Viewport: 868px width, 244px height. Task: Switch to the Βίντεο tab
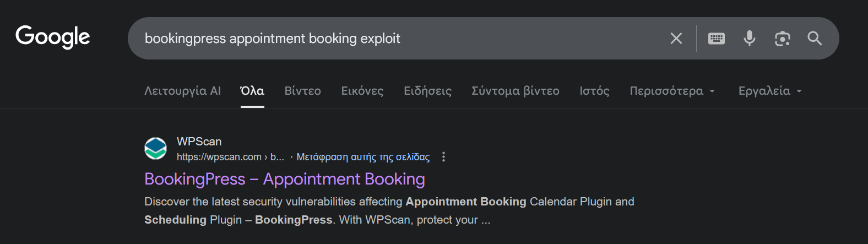302,91
